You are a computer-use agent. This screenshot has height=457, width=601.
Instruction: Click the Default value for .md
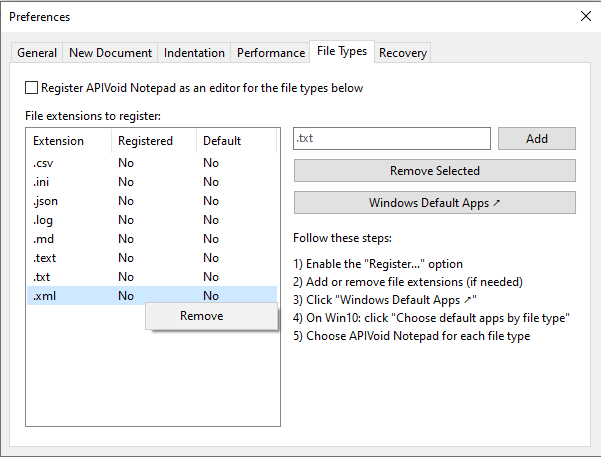click(x=211, y=239)
